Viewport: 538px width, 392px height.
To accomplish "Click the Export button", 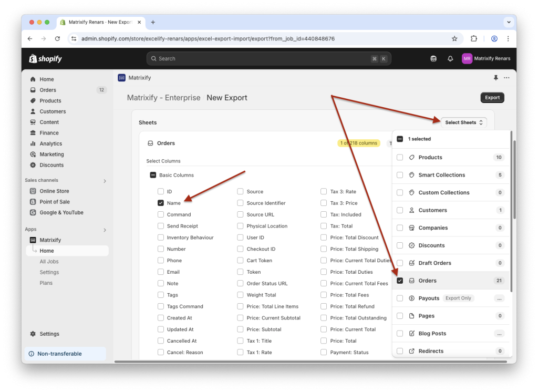I will tap(492, 97).
